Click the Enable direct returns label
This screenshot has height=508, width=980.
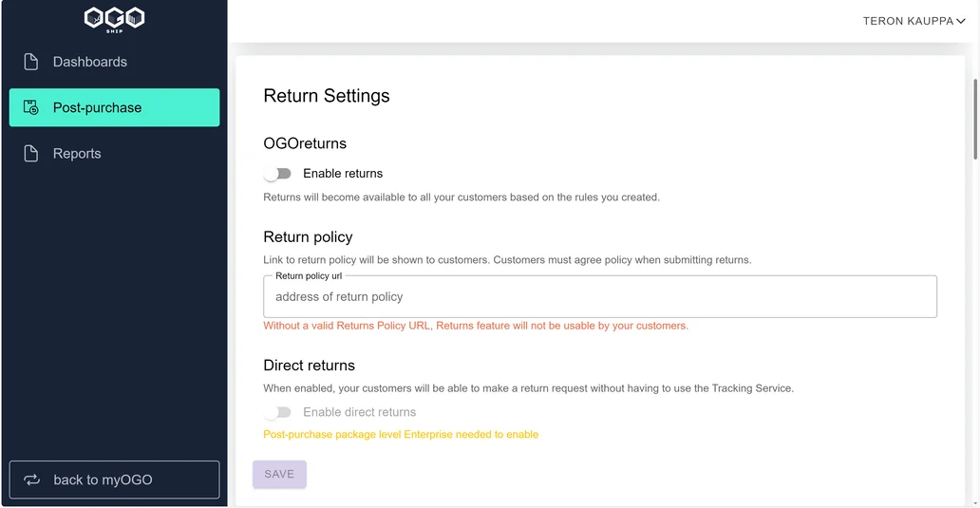[x=359, y=412]
